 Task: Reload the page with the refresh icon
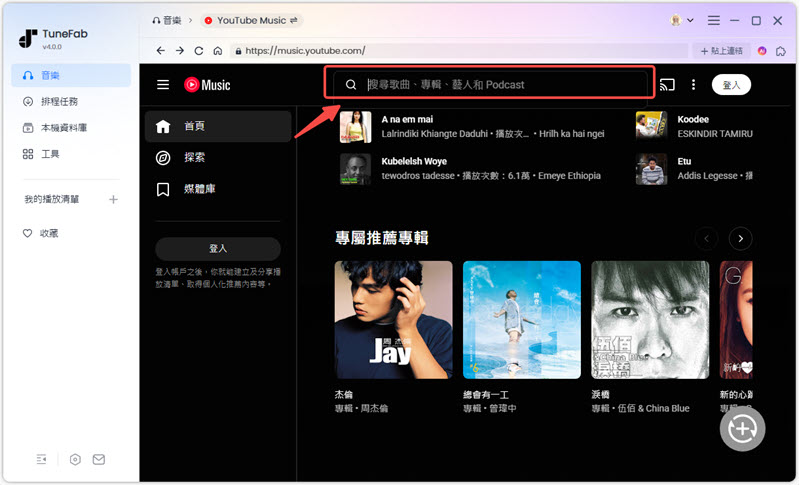(199, 50)
